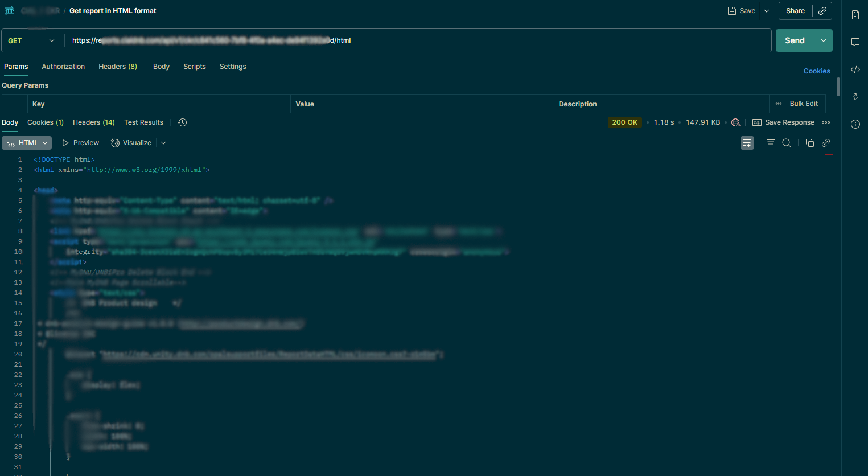
Task: Open the response Cookies (1) tab
Action: [46, 122]
